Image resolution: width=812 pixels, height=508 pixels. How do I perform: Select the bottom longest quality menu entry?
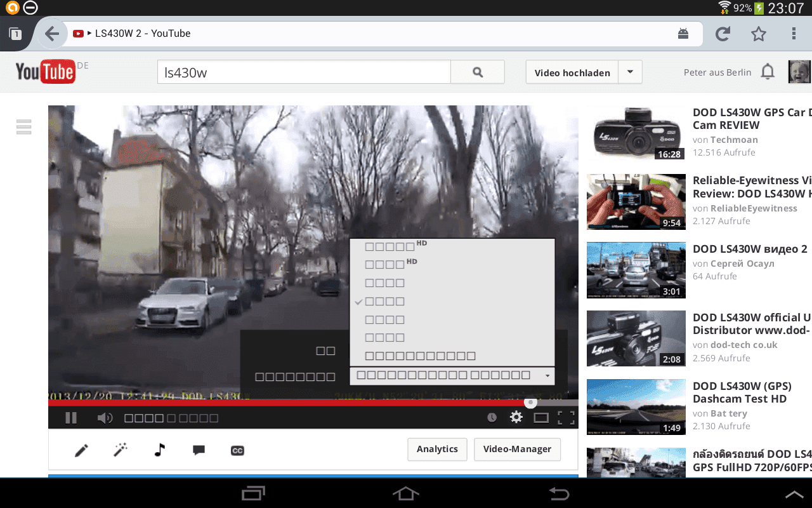coord(452,356)
